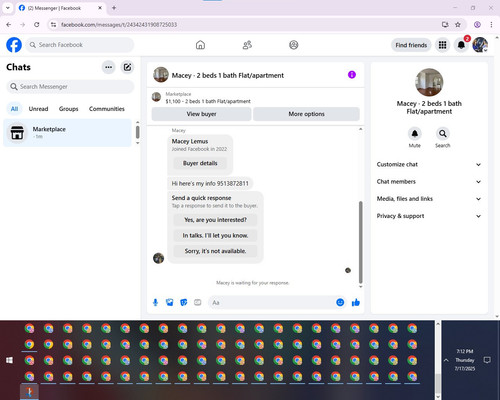
Task: Click in the Search Messenger field
Action: tap(70, 87)
